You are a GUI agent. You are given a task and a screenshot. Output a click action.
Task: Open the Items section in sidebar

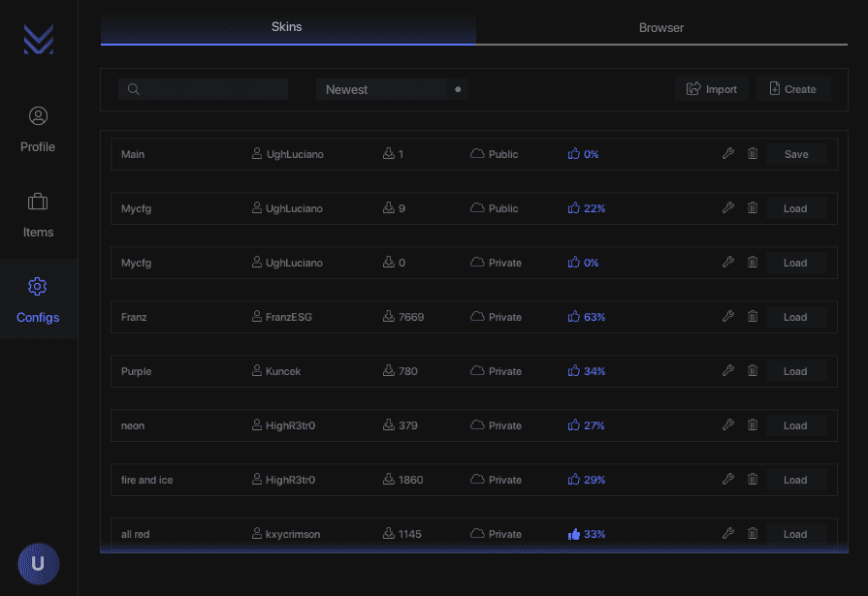(38, 215)
